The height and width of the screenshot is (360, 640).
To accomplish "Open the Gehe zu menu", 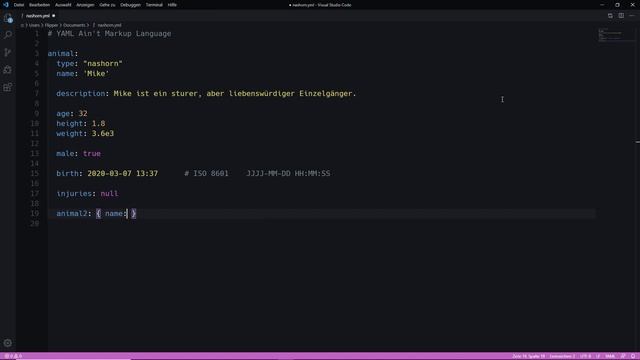I will (x=107, y=5).
